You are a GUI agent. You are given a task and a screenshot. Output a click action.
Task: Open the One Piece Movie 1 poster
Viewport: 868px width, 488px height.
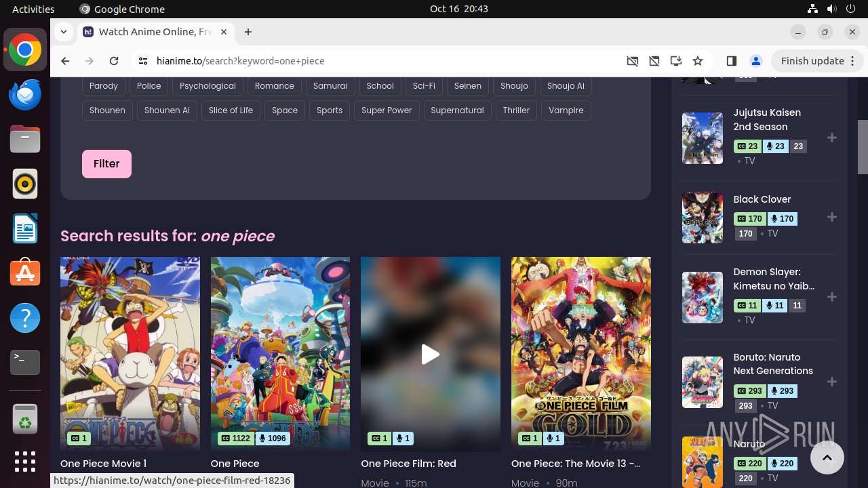[x=130, y=354]
